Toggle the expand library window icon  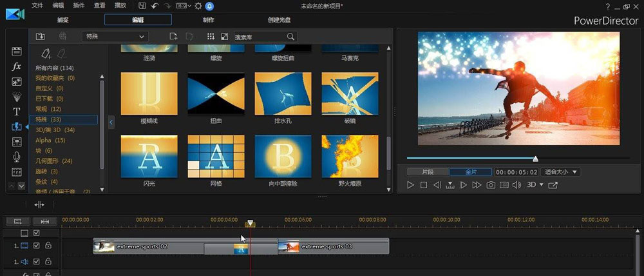(x=224, y=36)
